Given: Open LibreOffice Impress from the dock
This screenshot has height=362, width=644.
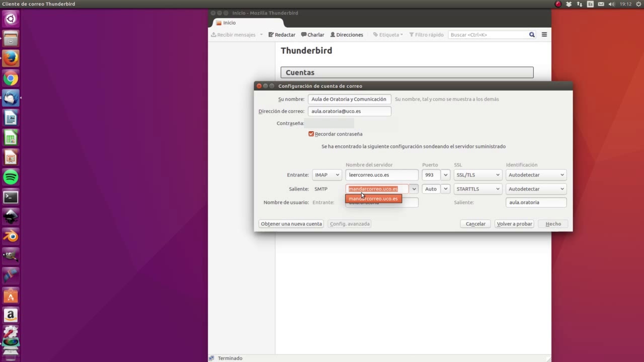Looking at the screenshot, I should (11, 157).
